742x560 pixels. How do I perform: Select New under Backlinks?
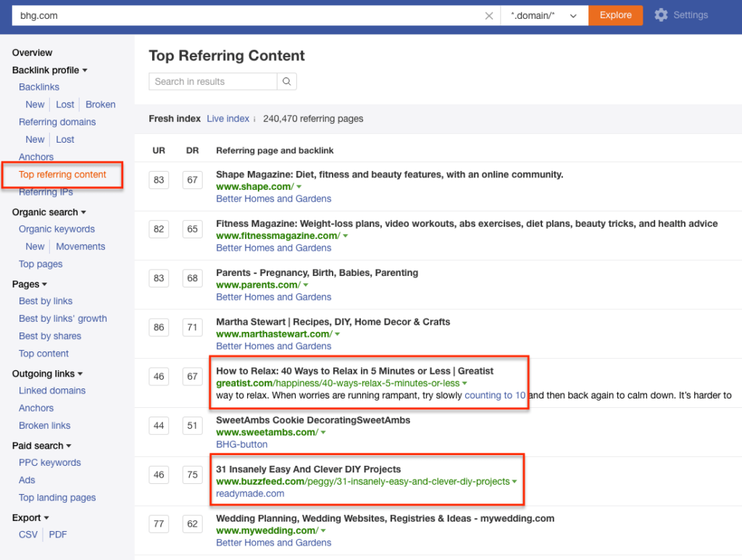[x=35, y=104]
